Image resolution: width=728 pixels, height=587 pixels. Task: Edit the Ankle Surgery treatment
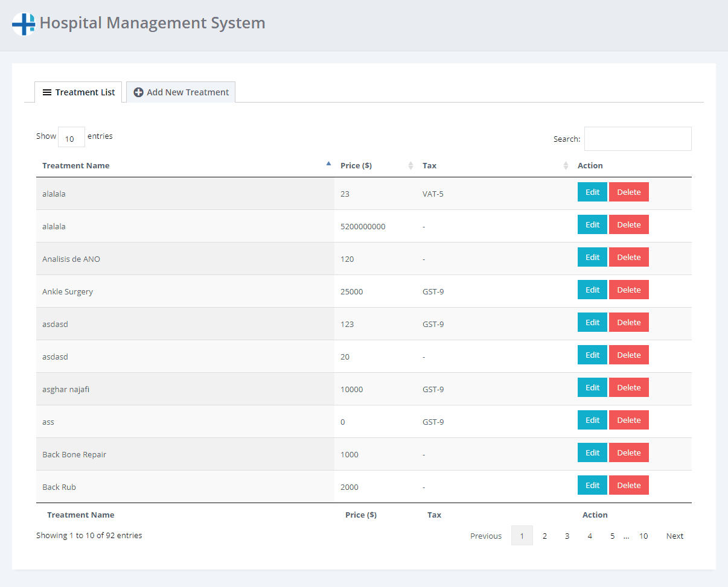pyautogui.click(x=592, y=290)
